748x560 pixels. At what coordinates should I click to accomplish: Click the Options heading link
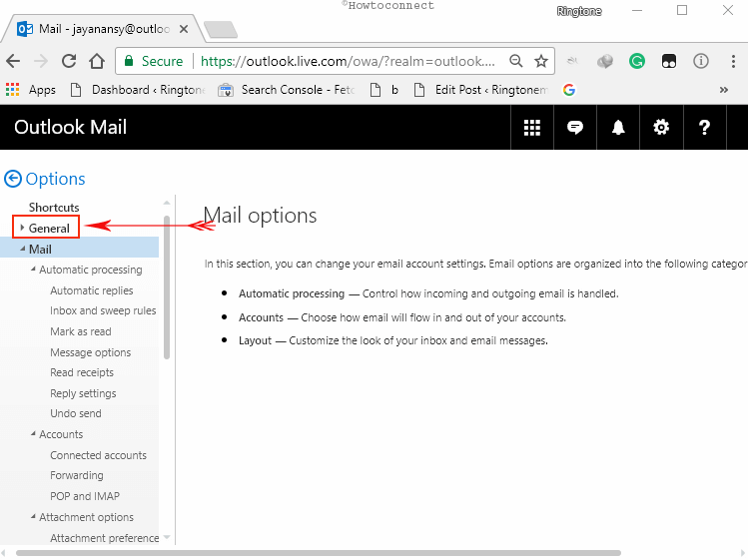coord(55,179)
